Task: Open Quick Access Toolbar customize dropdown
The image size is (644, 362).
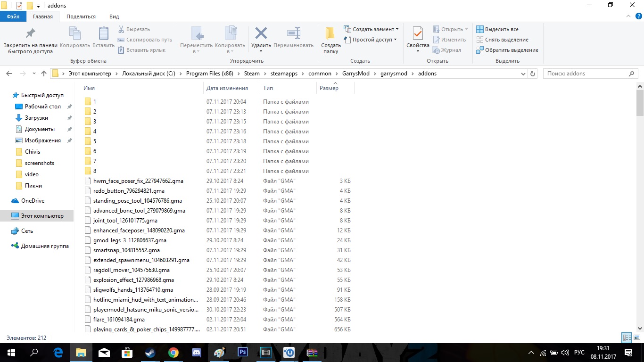Action: 39,6
